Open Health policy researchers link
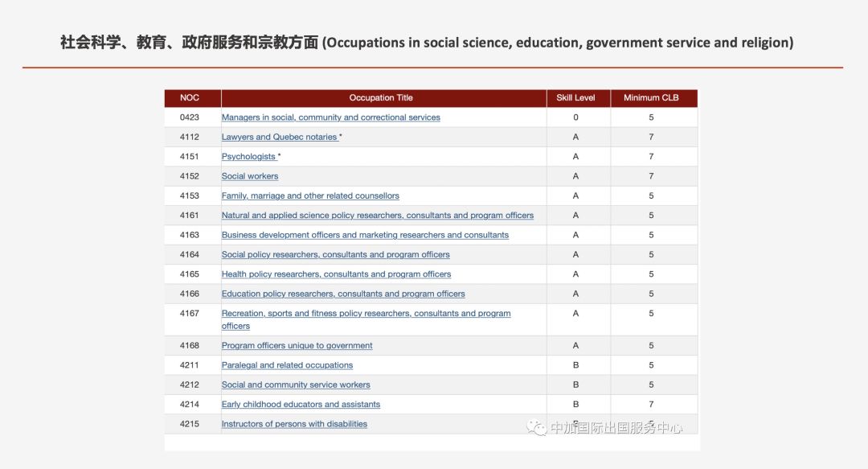Viewport: 868px width, 469px height. (336, 274)
